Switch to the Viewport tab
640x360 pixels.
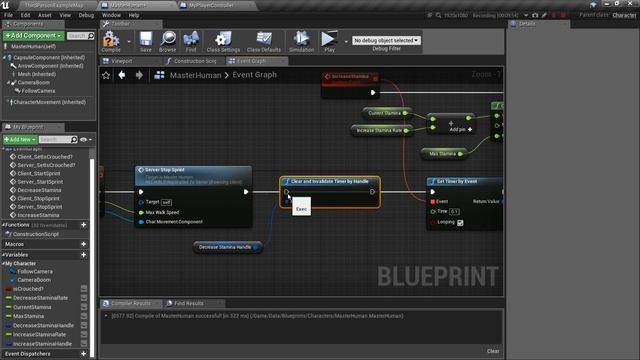(121, 61)
